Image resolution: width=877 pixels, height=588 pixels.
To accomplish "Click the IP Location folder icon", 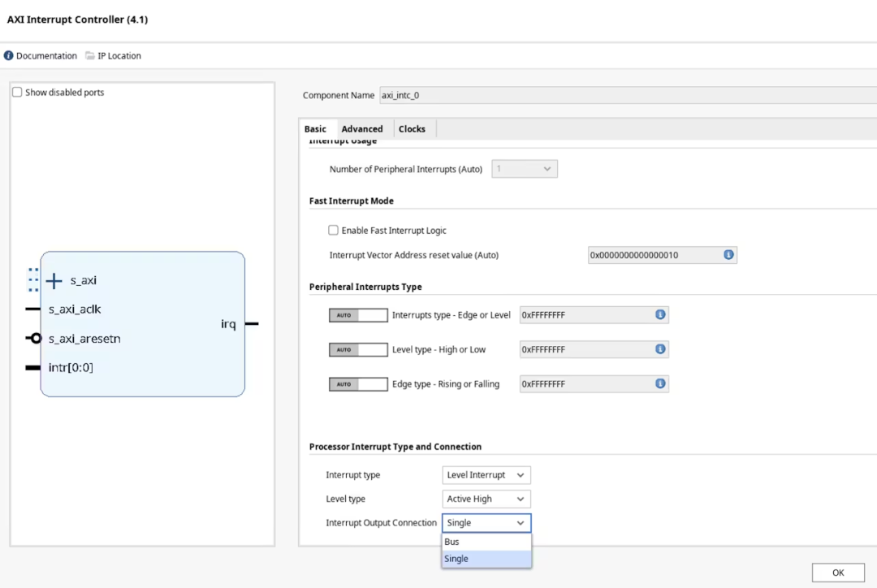I will [x=90, y=56].
